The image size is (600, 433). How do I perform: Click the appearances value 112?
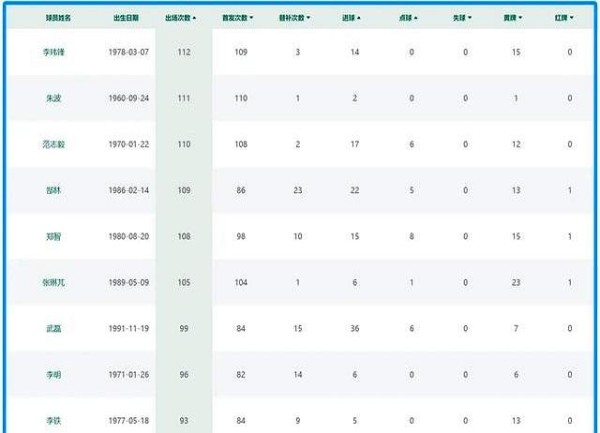(184, 52)
